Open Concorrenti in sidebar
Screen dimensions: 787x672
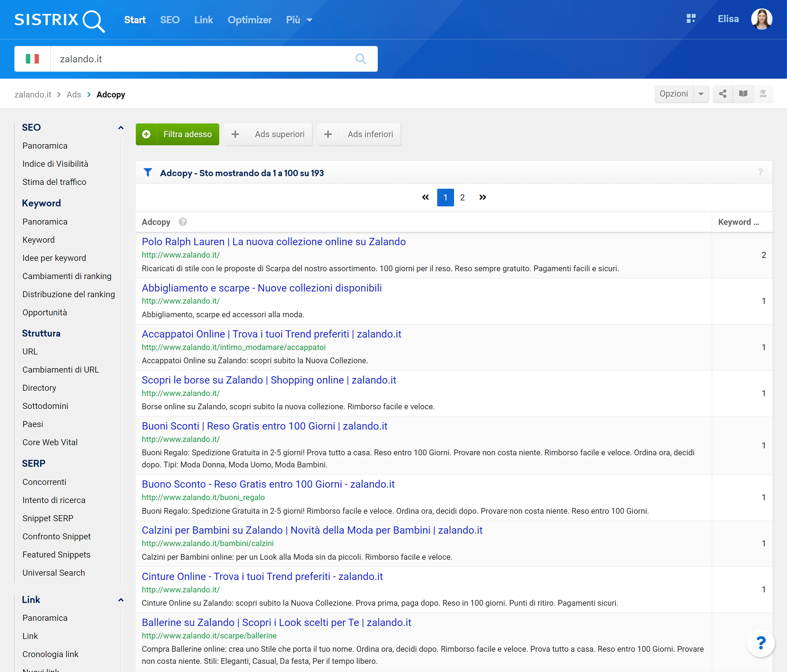pos(44,482)
